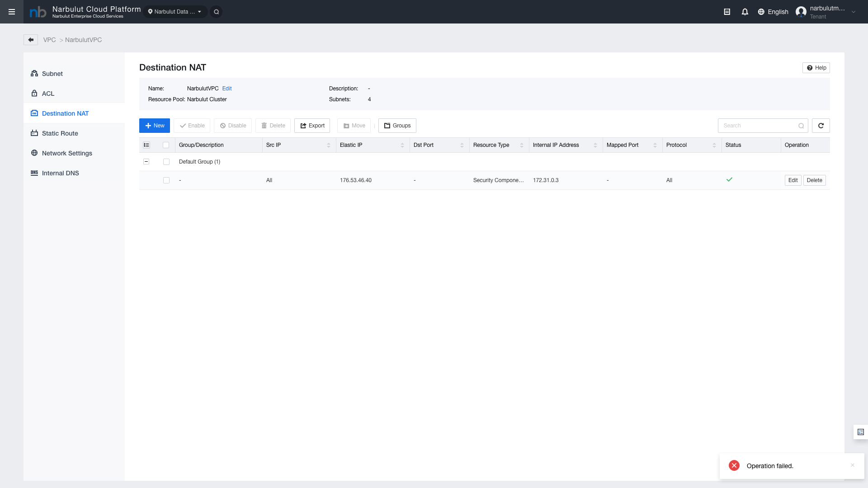Open Network Settings section
The width and height of the screenshot is (868, 488).
point(74,153)
